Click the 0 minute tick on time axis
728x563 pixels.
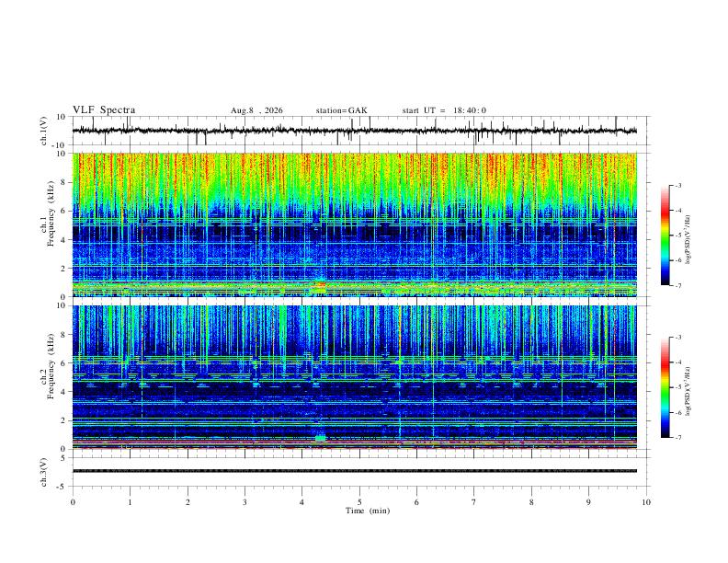coord(73,502)
